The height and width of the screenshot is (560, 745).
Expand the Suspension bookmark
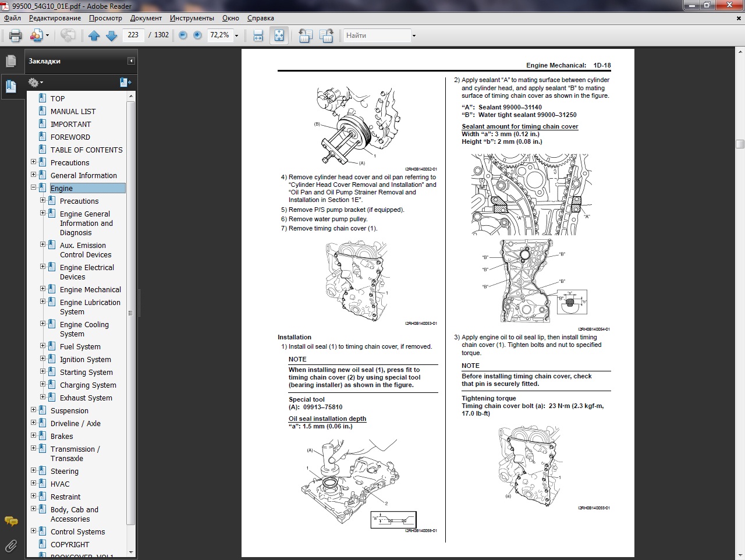pos(33,410)
